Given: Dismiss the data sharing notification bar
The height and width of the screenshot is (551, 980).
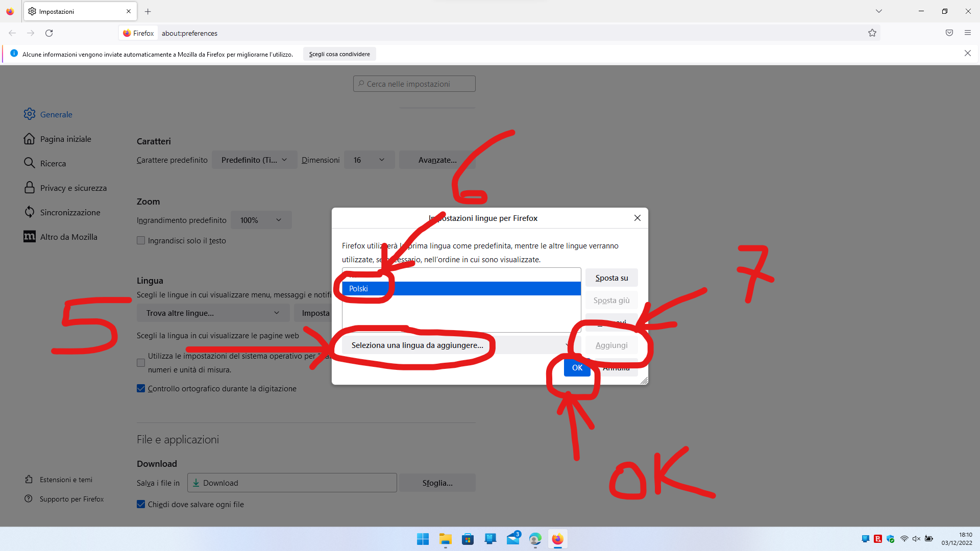Looking at the screenshot, I should pos(967,54).
